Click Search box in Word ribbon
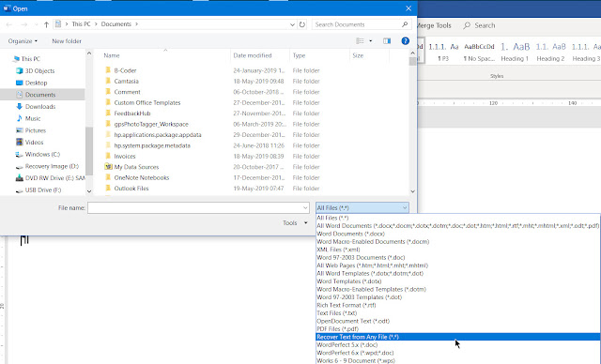 point(479,25)
